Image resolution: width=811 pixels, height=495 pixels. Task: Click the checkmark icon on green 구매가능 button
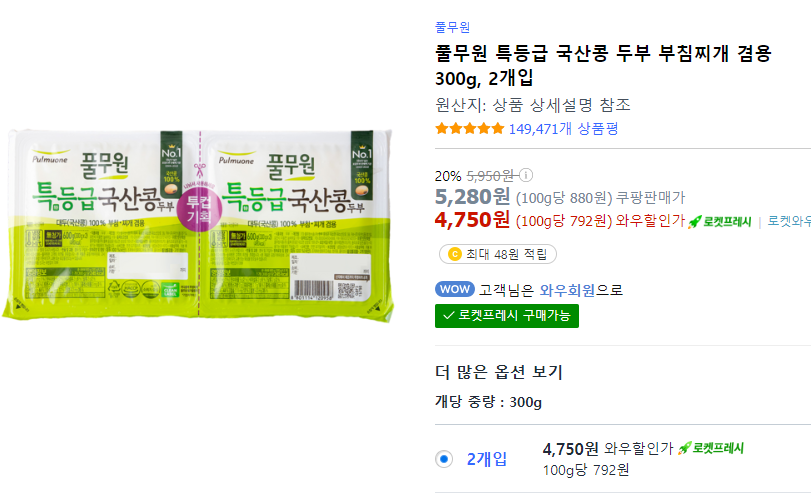(448, 316)
